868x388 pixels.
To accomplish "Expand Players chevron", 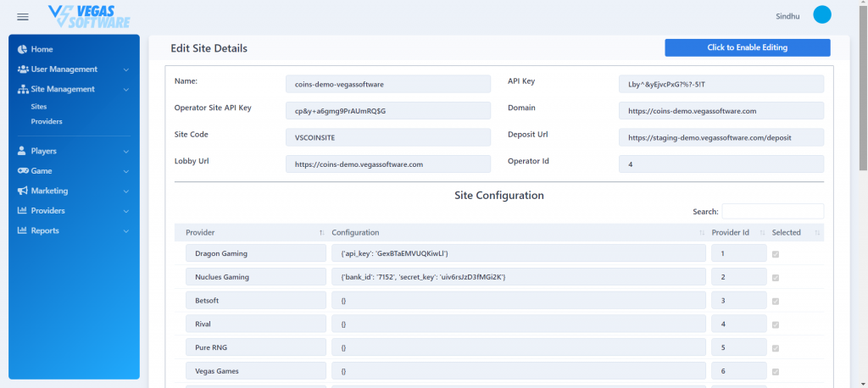I will (126, 152).
